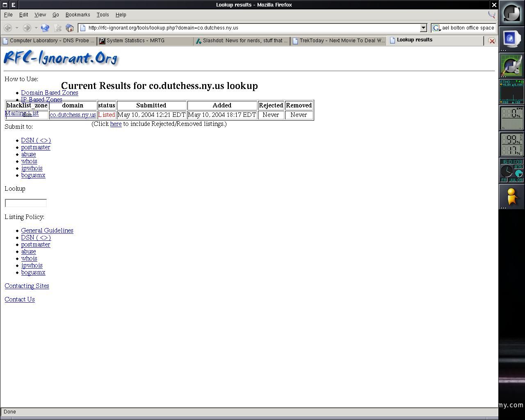Viewport: 525px width, 420px height.
Task: Open ipwhois link under Submit to
Action: tap(32, 168)
